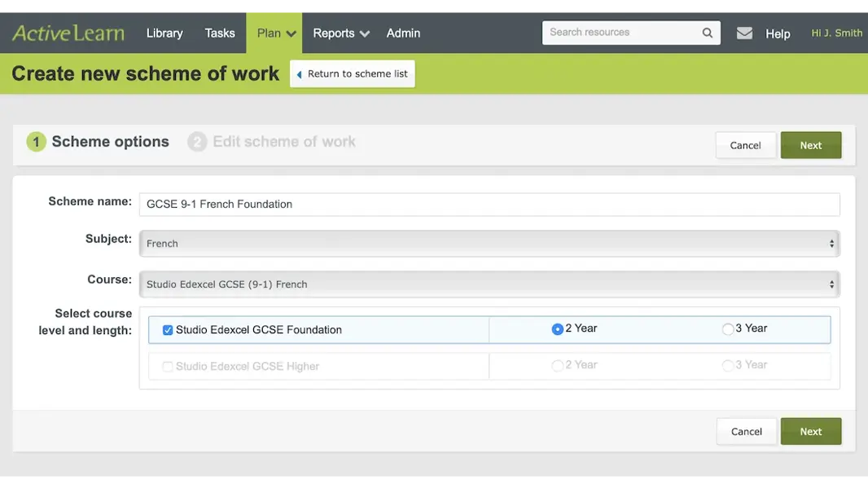Click the Edit scheme of work step
This screenshot has height=489, width=868.
tap(284, 142)
